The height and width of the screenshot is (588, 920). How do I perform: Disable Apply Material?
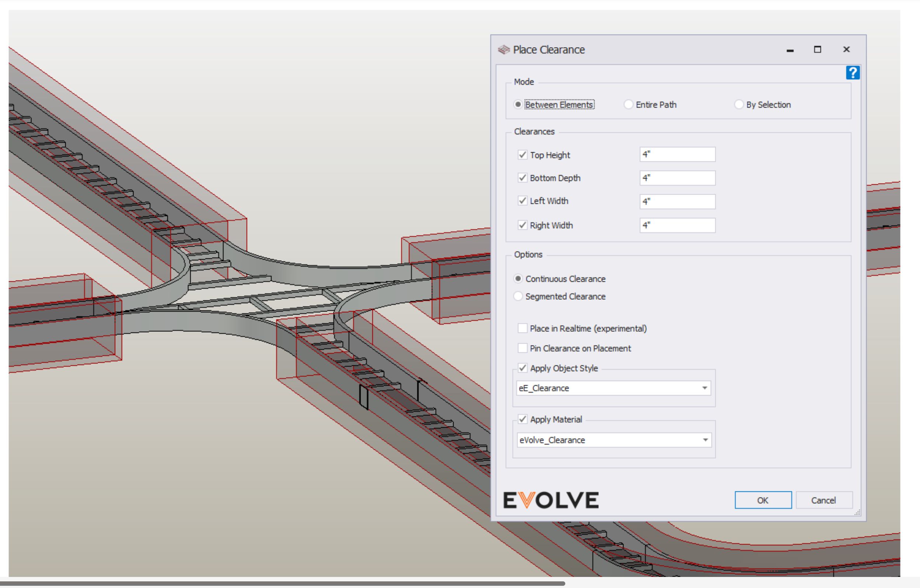pos(523,419)
